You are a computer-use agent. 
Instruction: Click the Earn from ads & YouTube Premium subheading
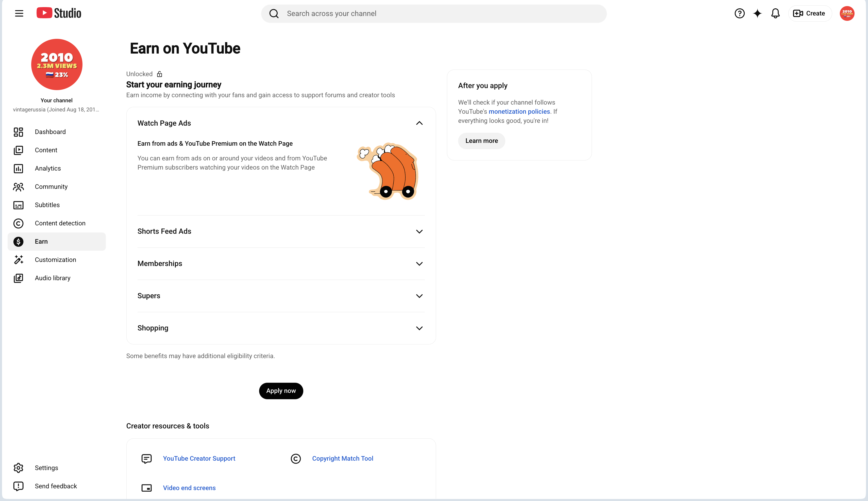click(x=215, y=143)
